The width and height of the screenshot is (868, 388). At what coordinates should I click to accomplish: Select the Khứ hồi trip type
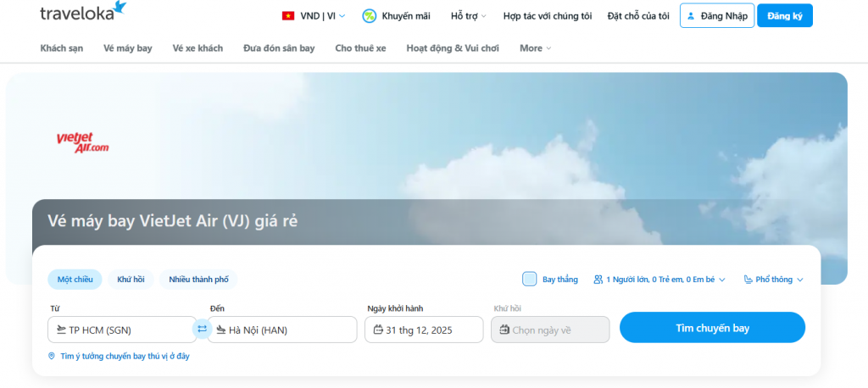point(131,280)
